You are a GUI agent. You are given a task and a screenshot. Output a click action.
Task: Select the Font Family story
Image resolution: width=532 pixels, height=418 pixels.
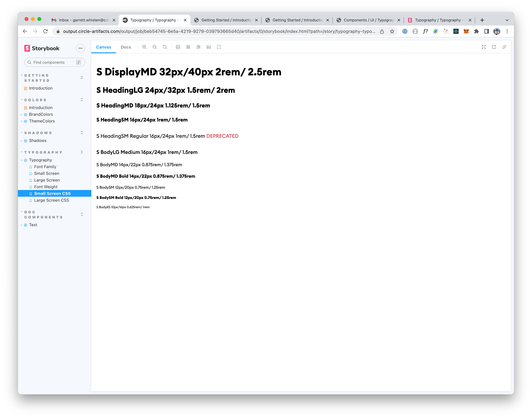[45, 167]
